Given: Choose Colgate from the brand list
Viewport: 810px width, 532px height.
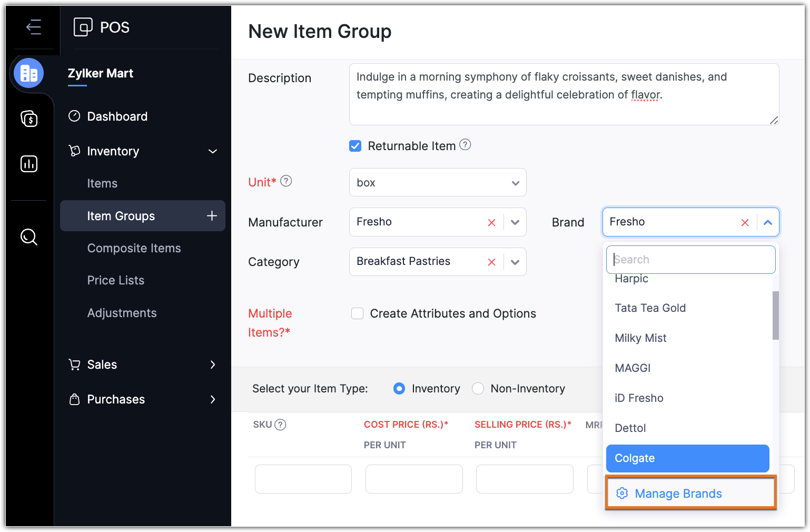Looking at the screenshot, I should [x=687, y=458].
